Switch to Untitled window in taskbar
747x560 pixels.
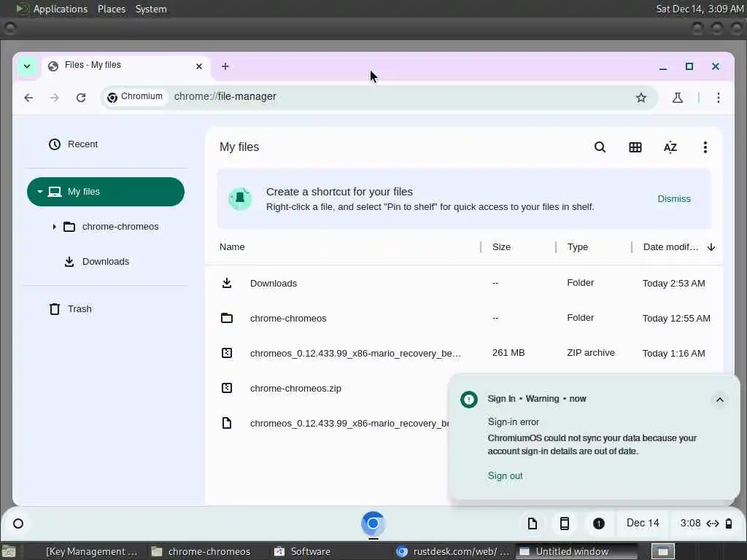point(578,551)
